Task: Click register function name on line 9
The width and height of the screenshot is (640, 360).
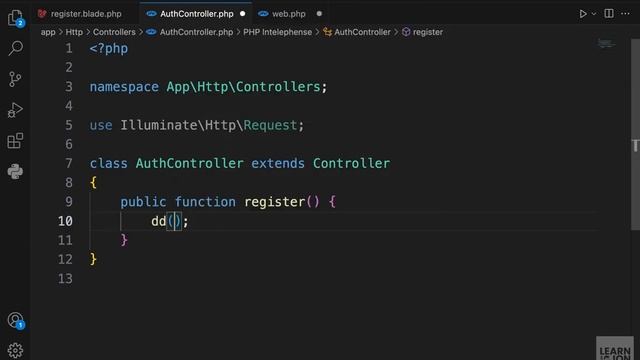Action: 275,202
